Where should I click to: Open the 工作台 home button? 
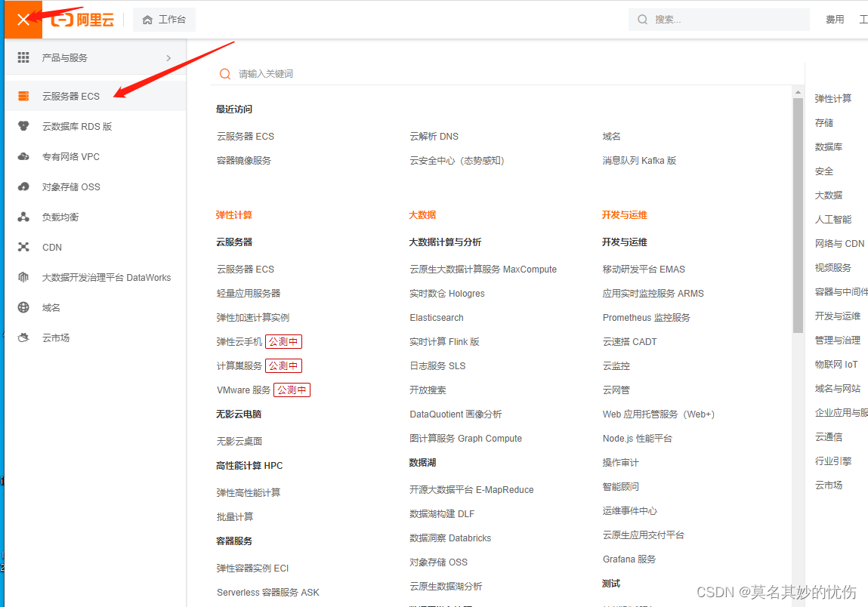point(164,20)
